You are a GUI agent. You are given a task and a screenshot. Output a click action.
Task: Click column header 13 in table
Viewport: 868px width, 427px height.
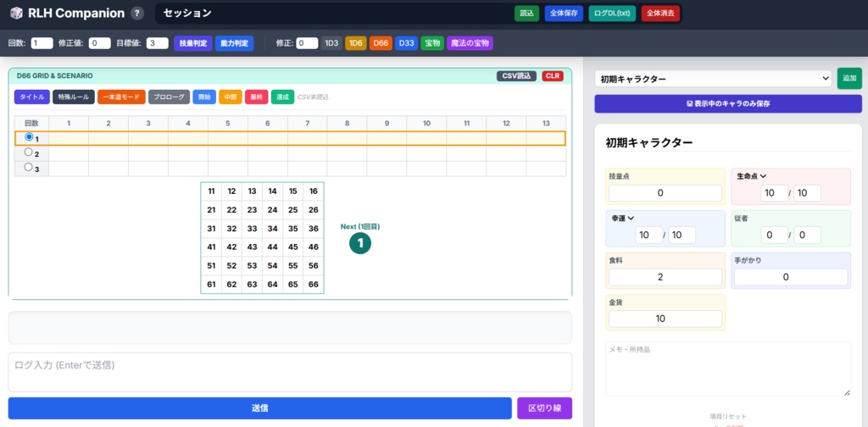tap(546, 124)
